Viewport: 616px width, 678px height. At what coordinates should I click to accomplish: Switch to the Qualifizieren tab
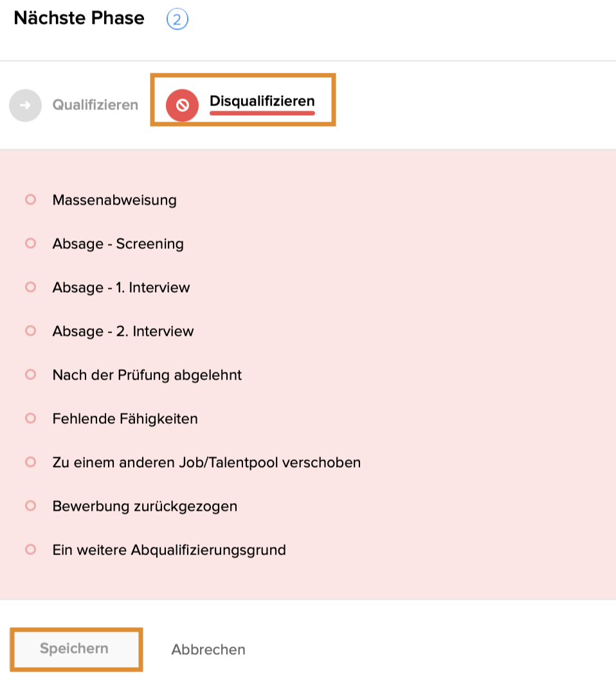(95, 105)
